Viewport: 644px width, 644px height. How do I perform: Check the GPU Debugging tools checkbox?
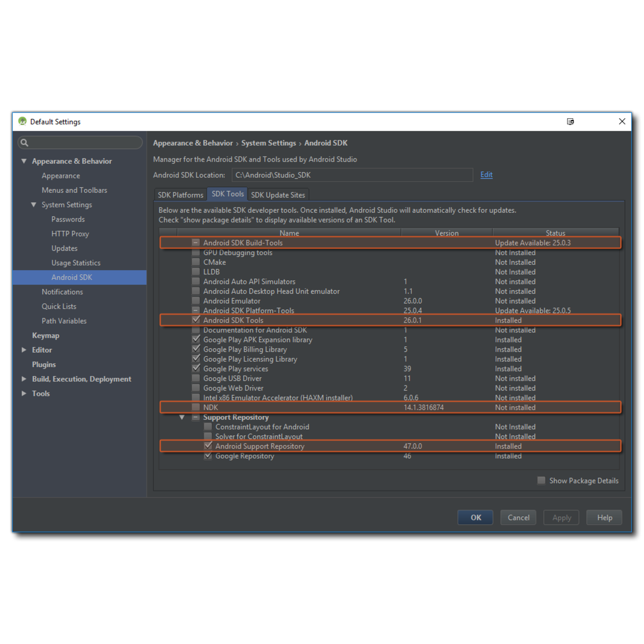195,252
